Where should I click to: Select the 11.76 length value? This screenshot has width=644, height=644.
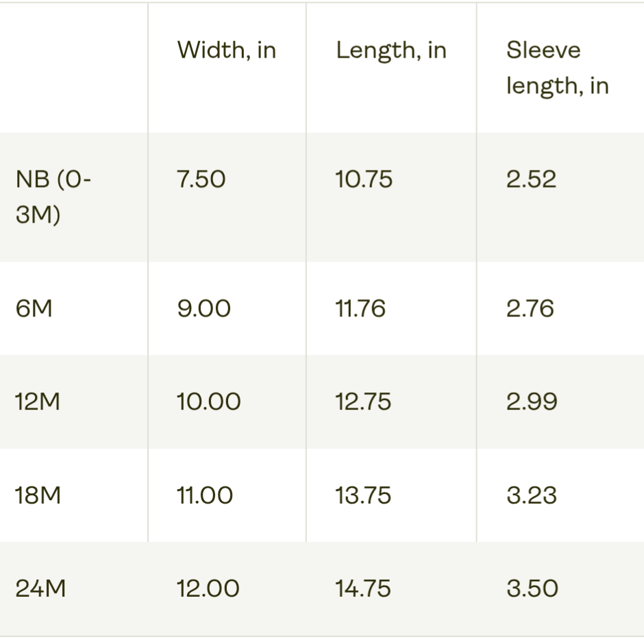click(360, 308)
